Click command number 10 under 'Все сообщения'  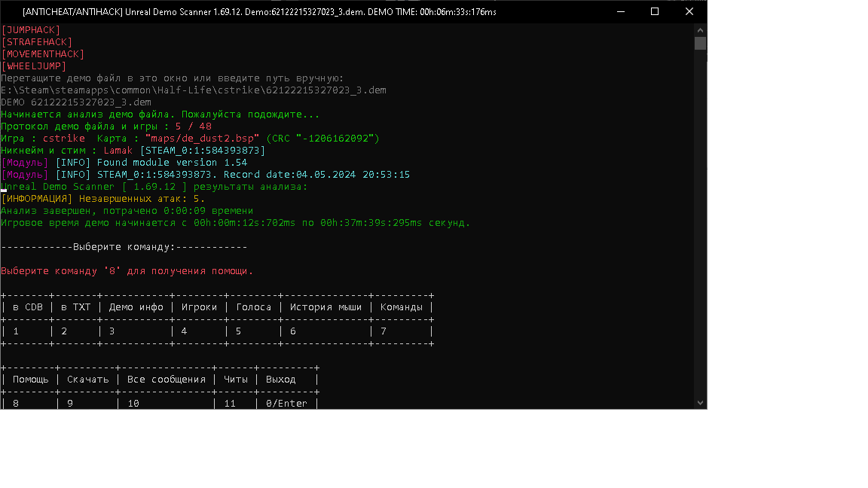tap(133, 404)
